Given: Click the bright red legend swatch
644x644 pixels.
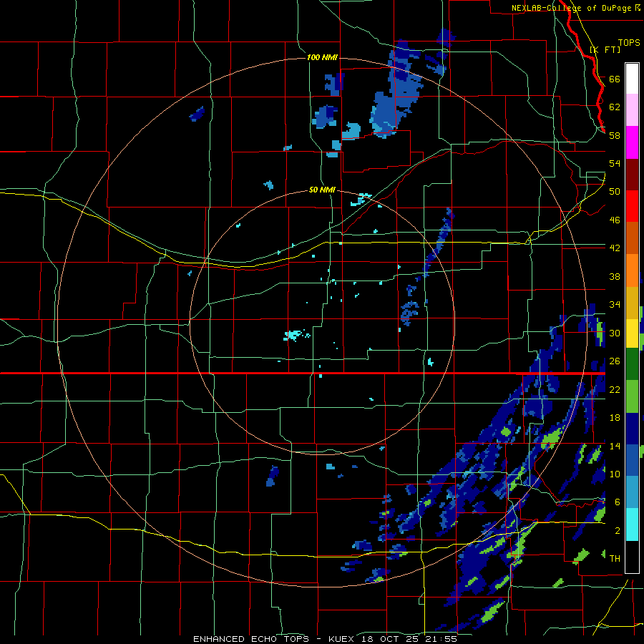Looking at the screenshot, I should click(x=632, y=206).
